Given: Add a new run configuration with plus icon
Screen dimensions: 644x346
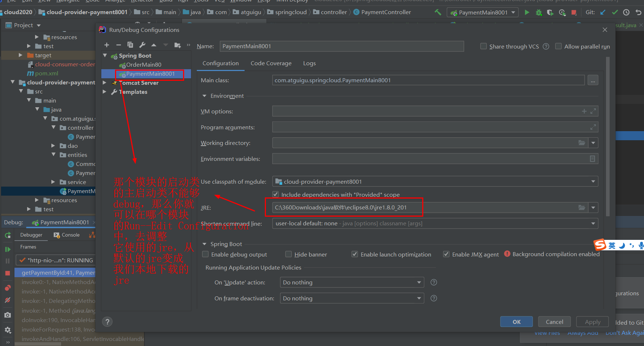Looking at the screenshot, I should click(x=107, y=45).
